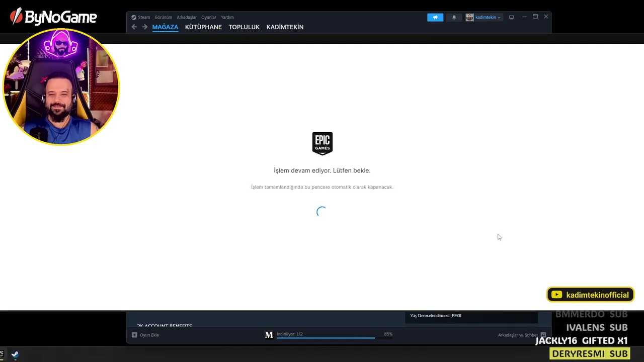Open the Steam menu
644x362 pixels.
tap(144, 17)
